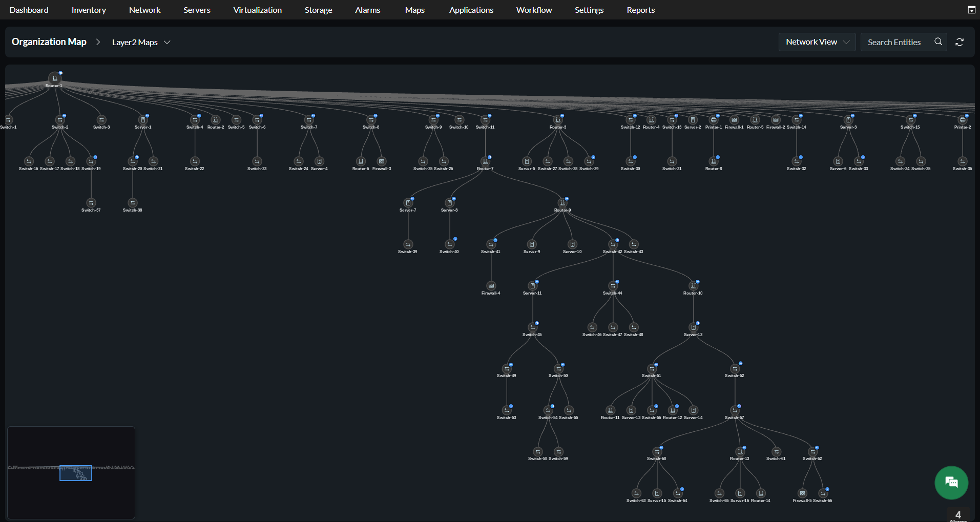
Task: Select the Server-11 node icon
Action: pos(533,286)
